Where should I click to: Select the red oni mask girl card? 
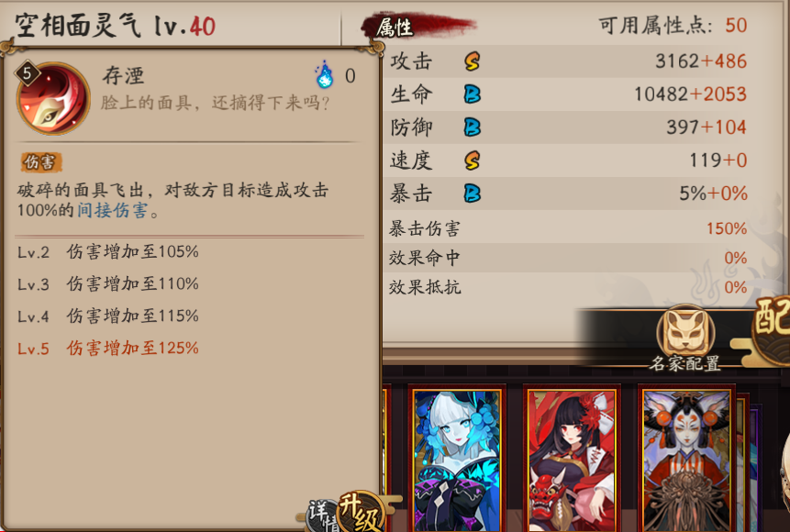pos(572,459)
